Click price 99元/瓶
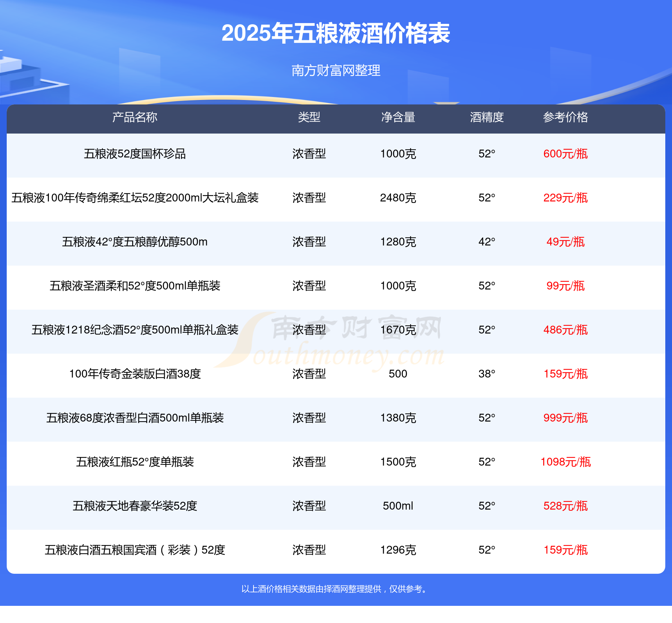 tap(566, 286)
